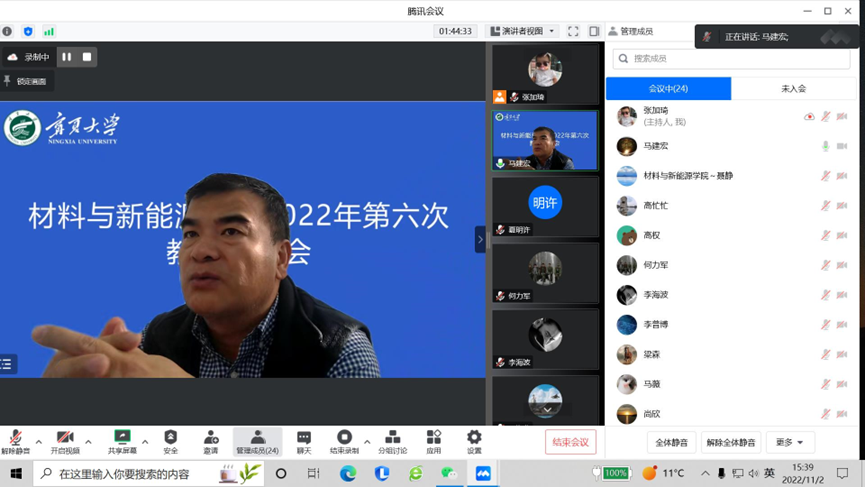
Task: Open the 应用 apps icon
Action: pyautogui.click(x=433, y=438)
